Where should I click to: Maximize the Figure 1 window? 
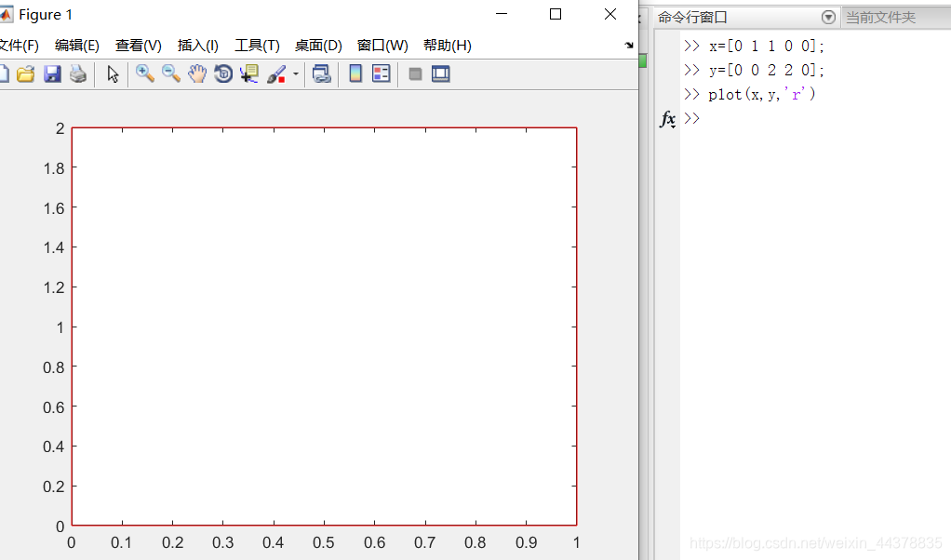[555, 14]
